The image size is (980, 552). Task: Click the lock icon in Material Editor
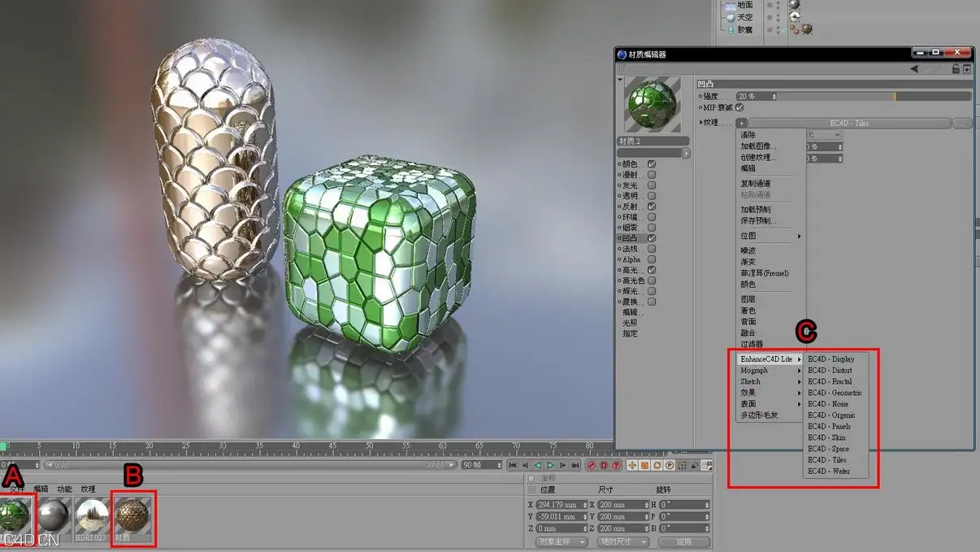click(x=956, y=69)
